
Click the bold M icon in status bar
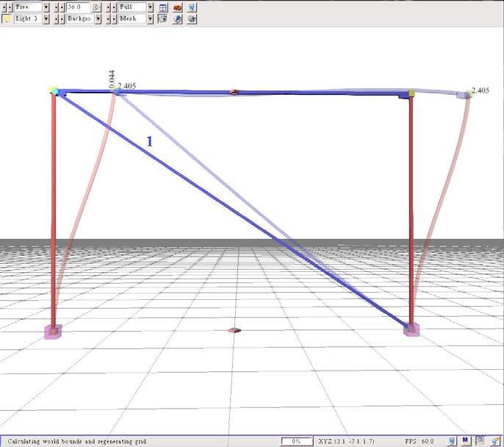coord(466,440)
